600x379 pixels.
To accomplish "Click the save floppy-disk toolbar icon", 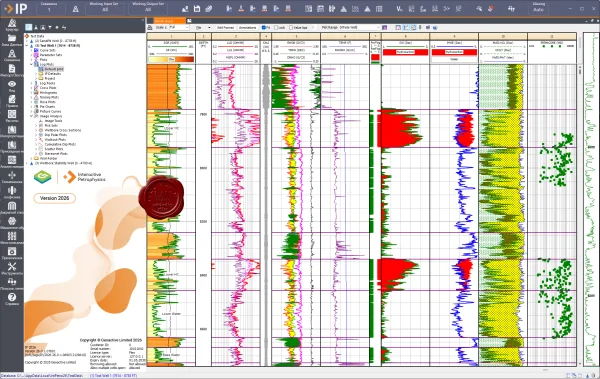I will (197, 8).
